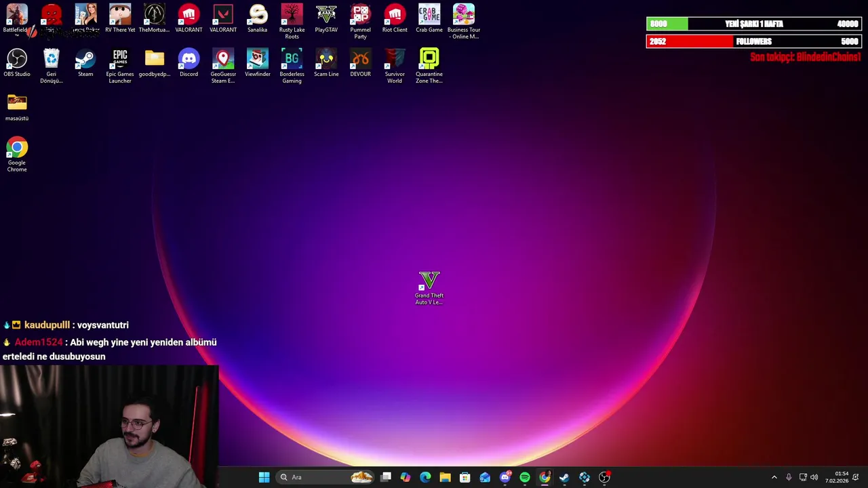The height and width of the screenshot is (488, 868).
Task: Open Survivor World shortcut
Action: pos(395,66)
